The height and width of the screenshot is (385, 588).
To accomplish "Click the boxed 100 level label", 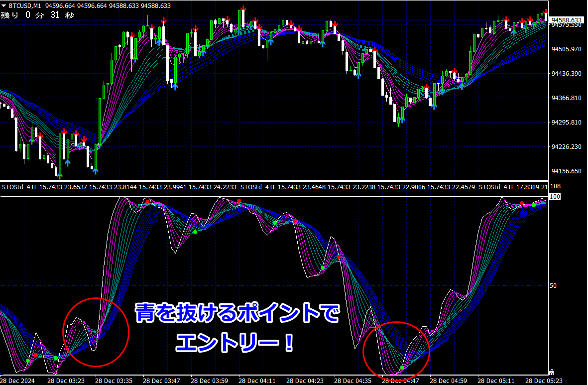I will coord(555,196).
